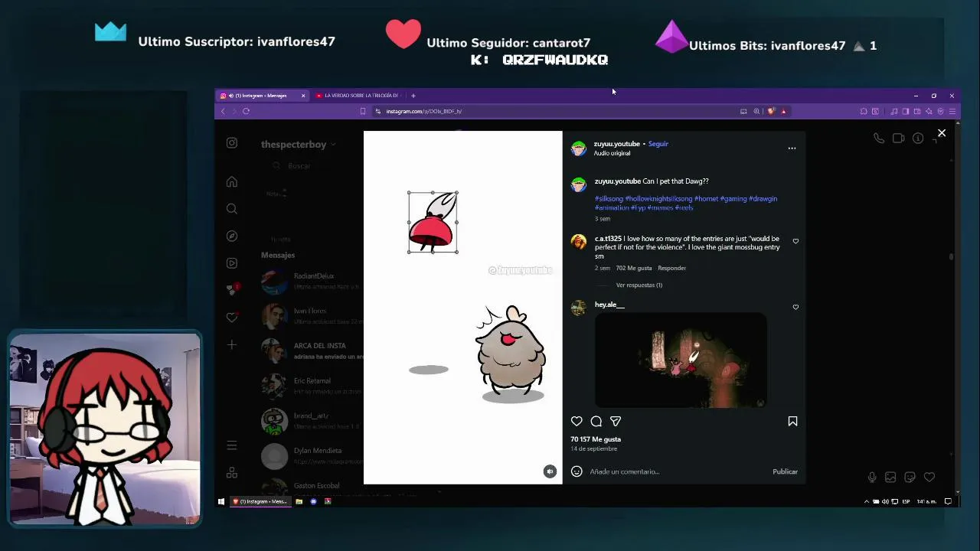Open the Windows Start button
Screen dimensions: 980x551
coord(221,501)
